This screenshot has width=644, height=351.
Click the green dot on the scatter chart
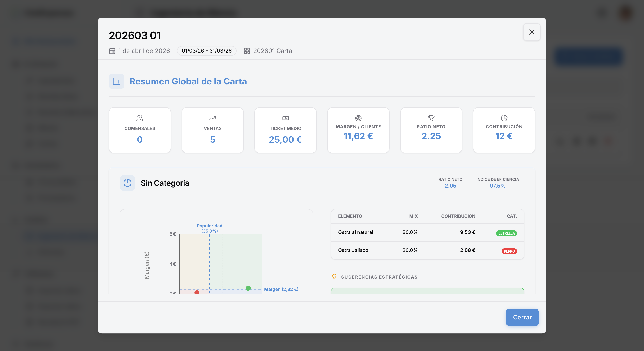click(x=248, y=288)
